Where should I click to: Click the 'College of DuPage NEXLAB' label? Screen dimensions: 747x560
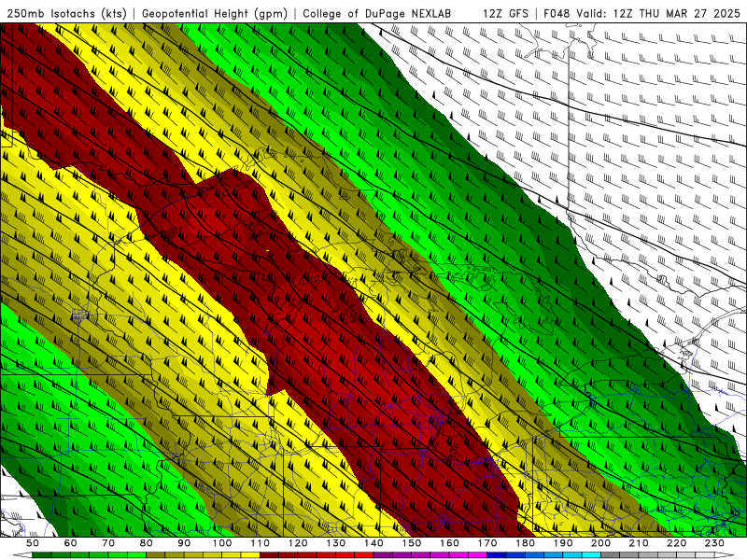[x=377, y=13]
